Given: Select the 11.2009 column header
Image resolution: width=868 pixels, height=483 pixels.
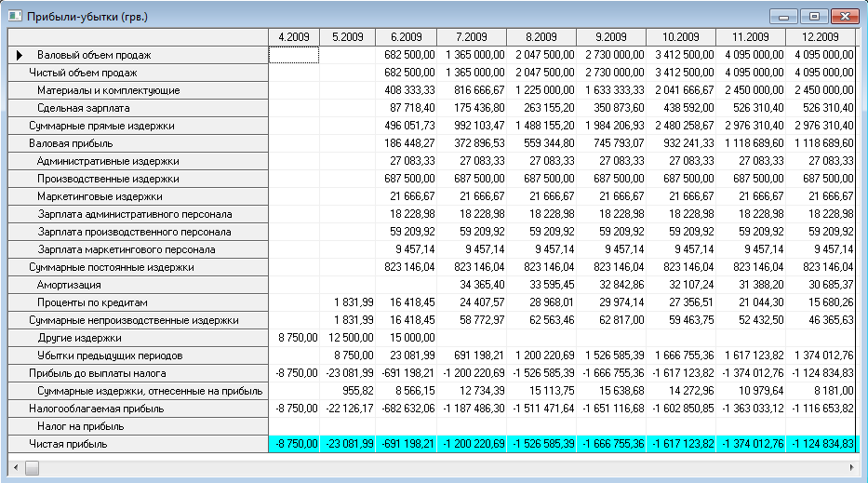Looking at the screenshot, I should coord(751,37).
